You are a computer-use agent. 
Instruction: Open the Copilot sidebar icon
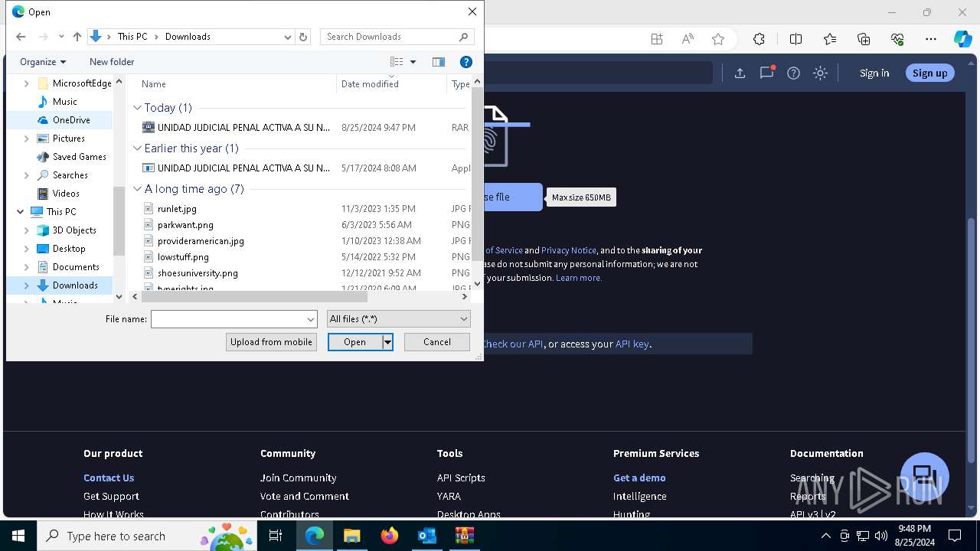point(963,39)
